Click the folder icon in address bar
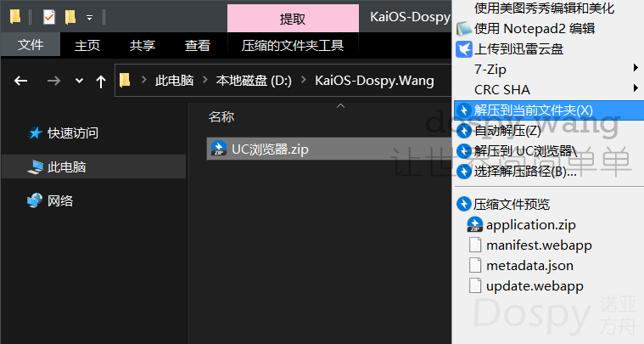This screenshot has width=644, height=344. pyautogui.click(x=125, y=80)
